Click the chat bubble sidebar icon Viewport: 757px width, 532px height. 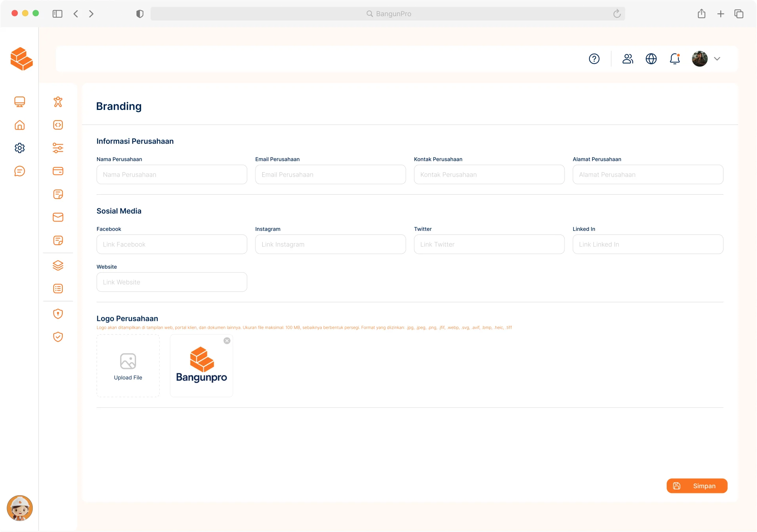click(20, 171)
